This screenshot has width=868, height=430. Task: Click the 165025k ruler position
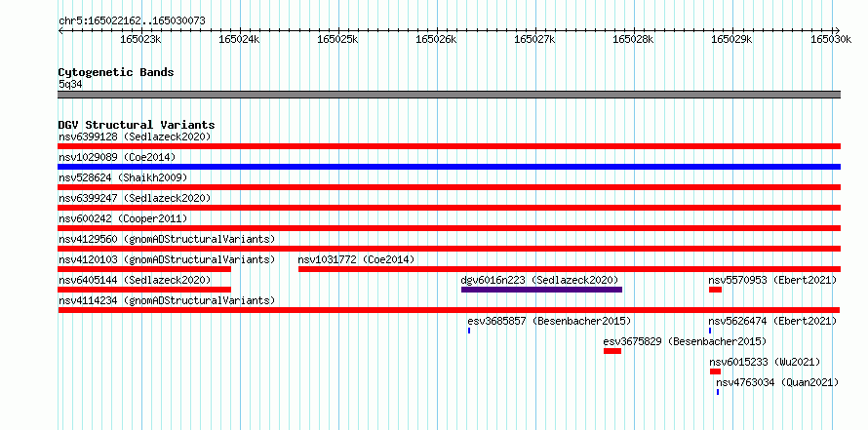tap(337, 39)
